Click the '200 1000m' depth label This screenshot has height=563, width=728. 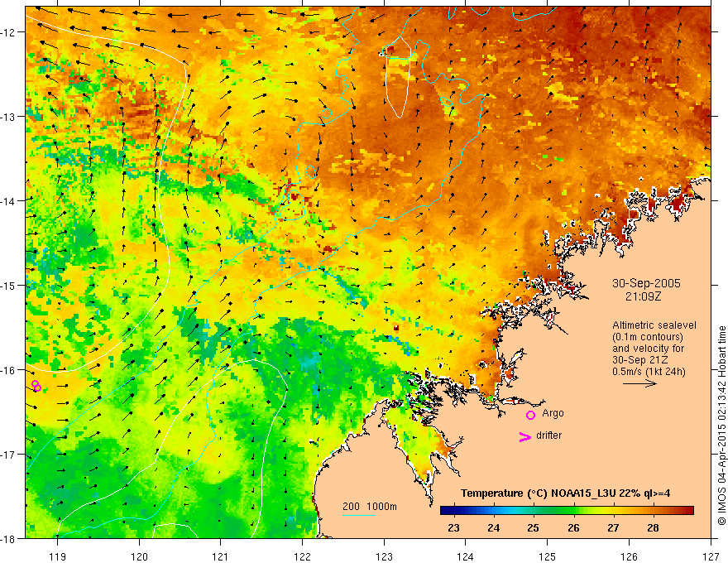click(x=370, y=507)
